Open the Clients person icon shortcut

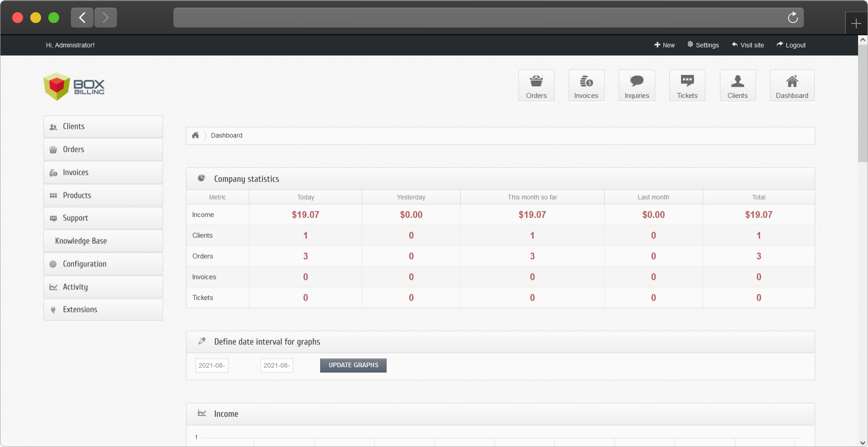[737, 86]
